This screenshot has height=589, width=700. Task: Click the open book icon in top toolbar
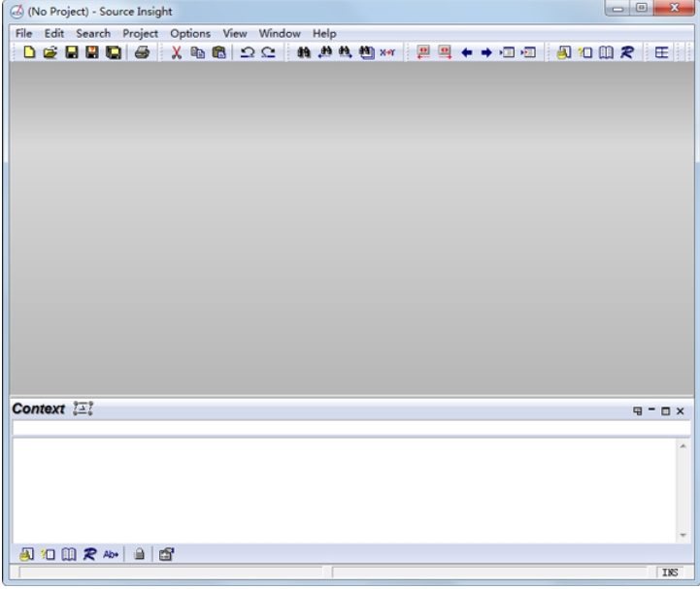(x=606, y=52)
